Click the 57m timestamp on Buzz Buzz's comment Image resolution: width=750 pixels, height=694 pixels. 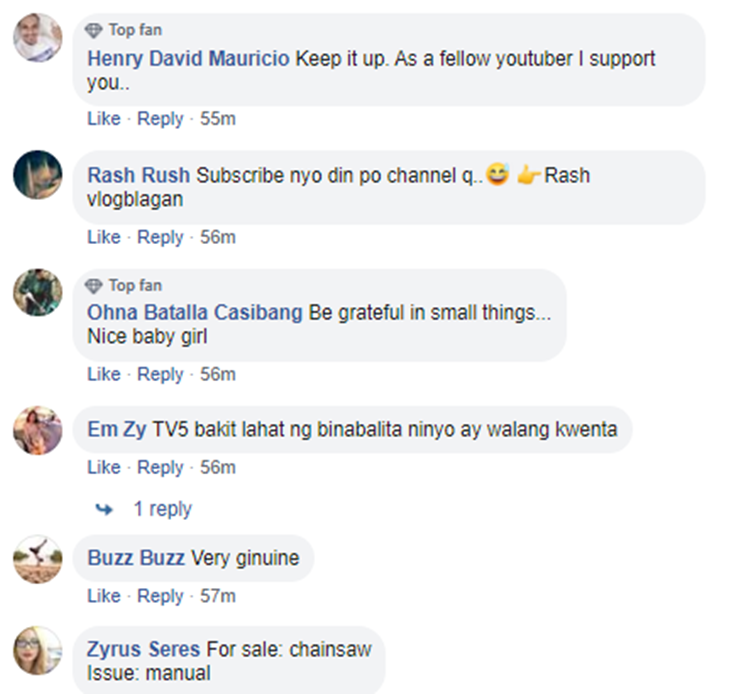(x=216, y=596)
